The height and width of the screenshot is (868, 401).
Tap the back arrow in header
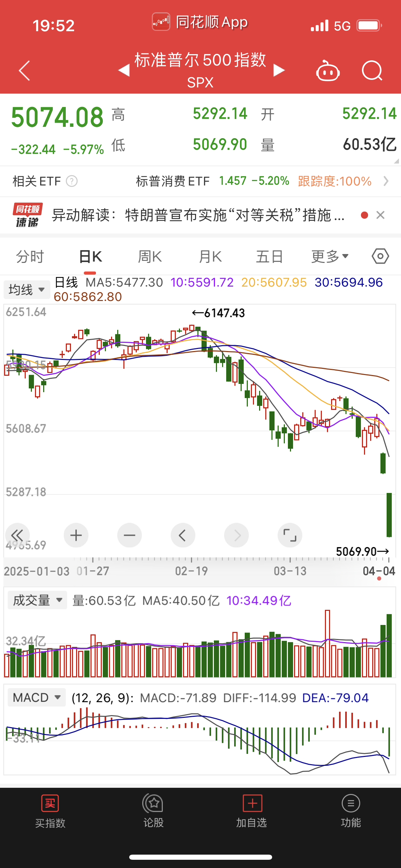coord(24,71)
